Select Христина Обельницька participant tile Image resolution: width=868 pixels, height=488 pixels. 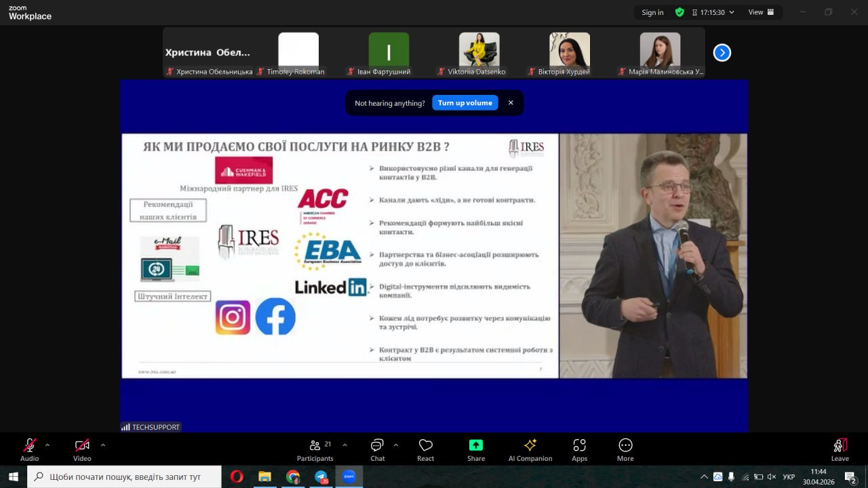point(208,53)
